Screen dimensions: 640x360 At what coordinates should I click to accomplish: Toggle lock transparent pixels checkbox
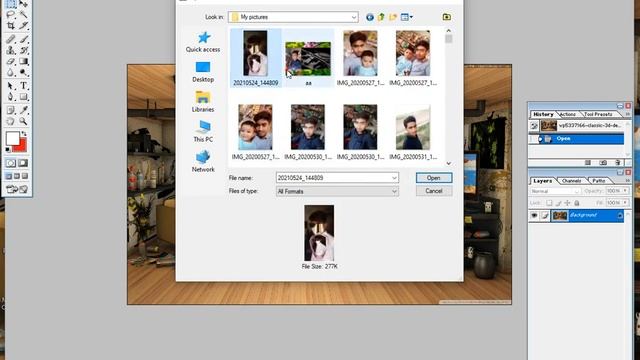pos(549,203)
